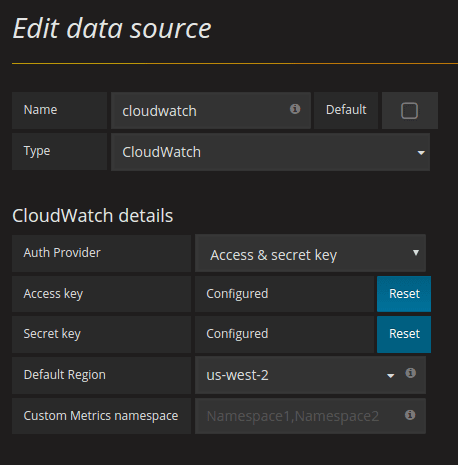This screenshot has width=458, height=465.
Task: Focus the Custom Metrics namespace input
Action: [310, 416]
